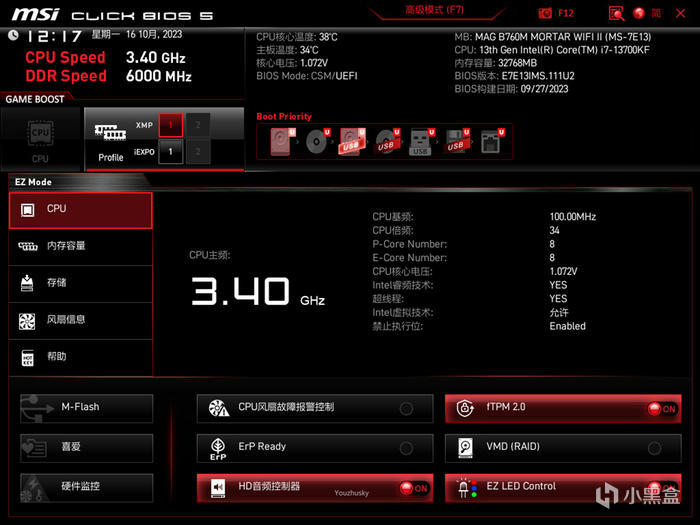This screenshot has height=525, width=700.
Task: Click the memory Profile icon
Action: point(110,133)
